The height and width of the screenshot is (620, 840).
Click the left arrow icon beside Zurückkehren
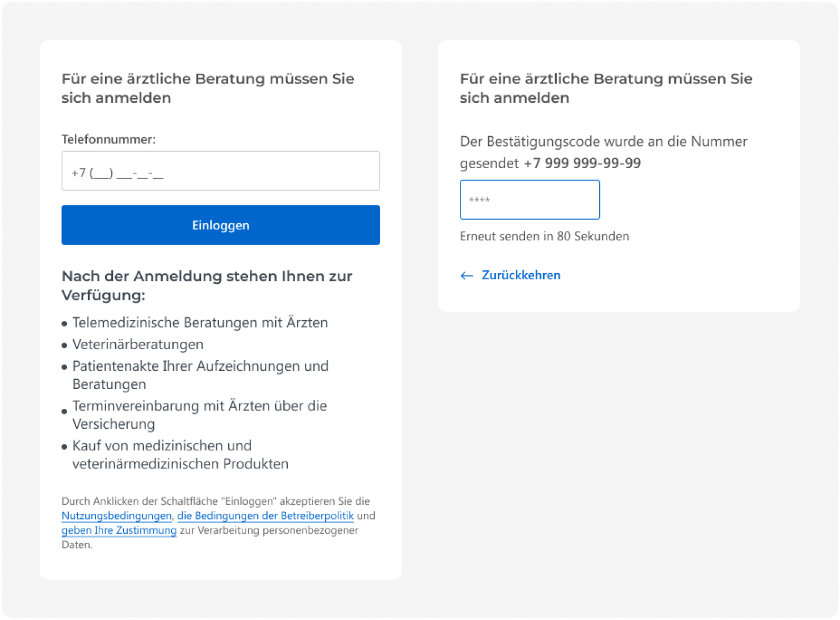[x=467, y=276]
